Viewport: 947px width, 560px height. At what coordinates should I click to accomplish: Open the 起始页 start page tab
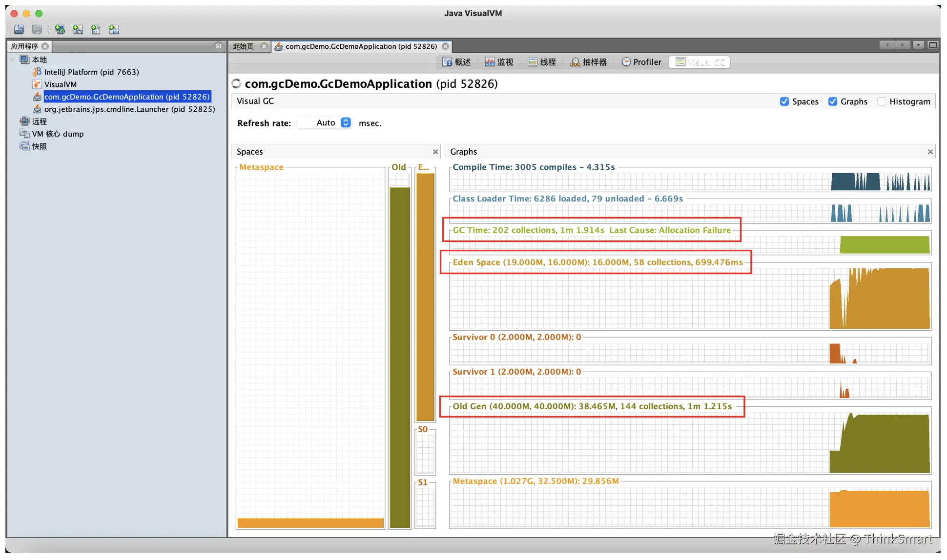coord(243,46)
